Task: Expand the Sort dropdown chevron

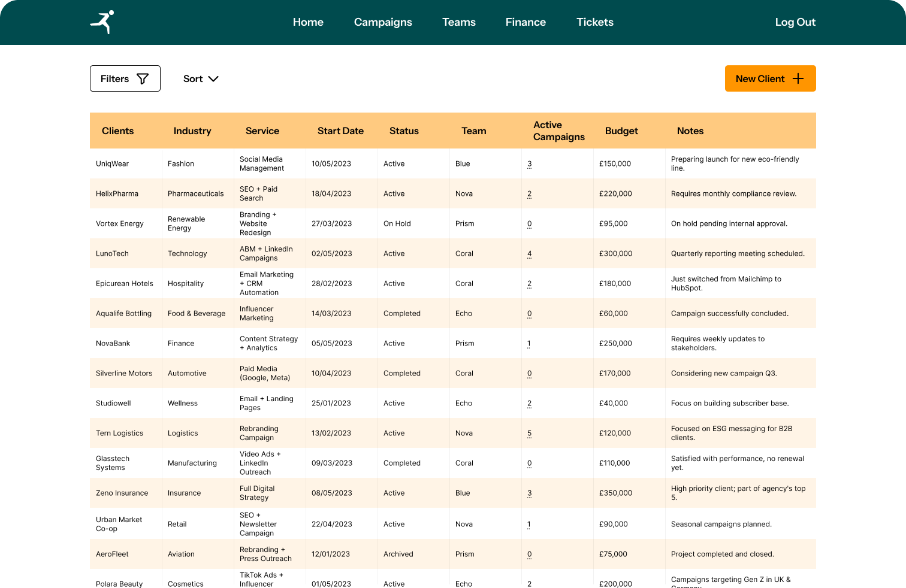Action: click(213, 79)
